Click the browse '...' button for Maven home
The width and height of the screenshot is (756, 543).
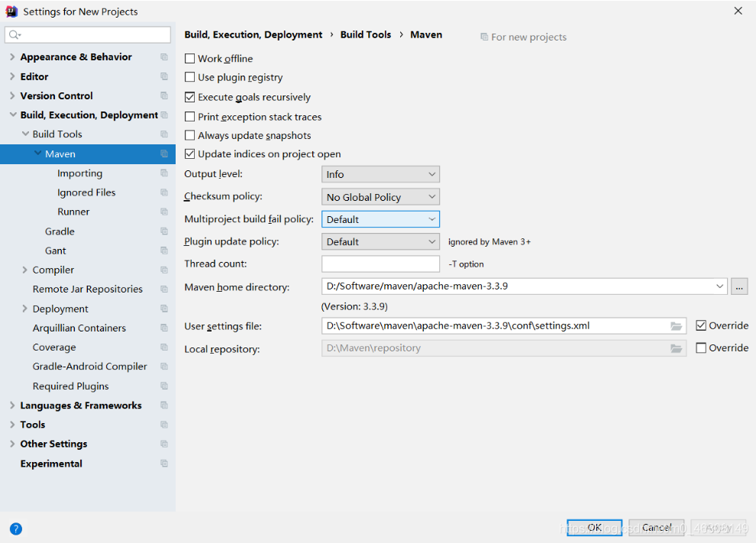(739, 286)
